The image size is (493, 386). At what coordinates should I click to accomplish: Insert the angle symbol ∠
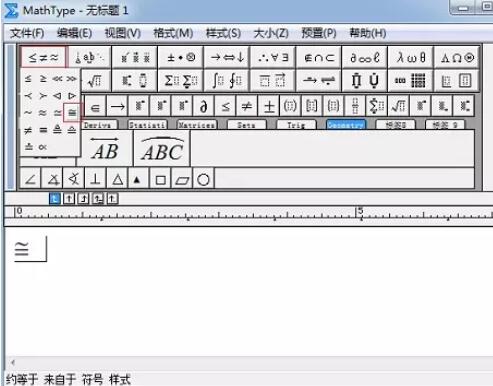click(31, 179)
